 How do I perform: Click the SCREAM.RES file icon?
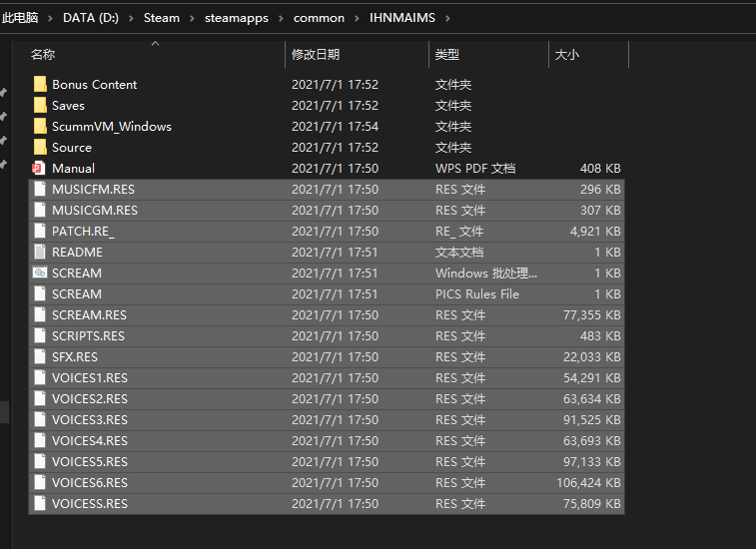pyautogui.click(x=40, y=314)
